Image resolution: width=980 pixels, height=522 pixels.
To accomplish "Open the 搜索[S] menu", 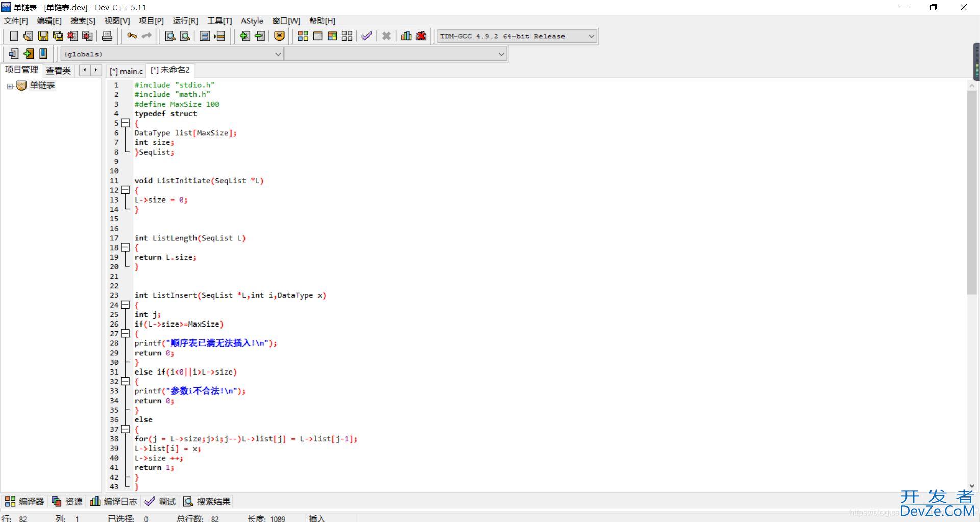I will (83, 21).
